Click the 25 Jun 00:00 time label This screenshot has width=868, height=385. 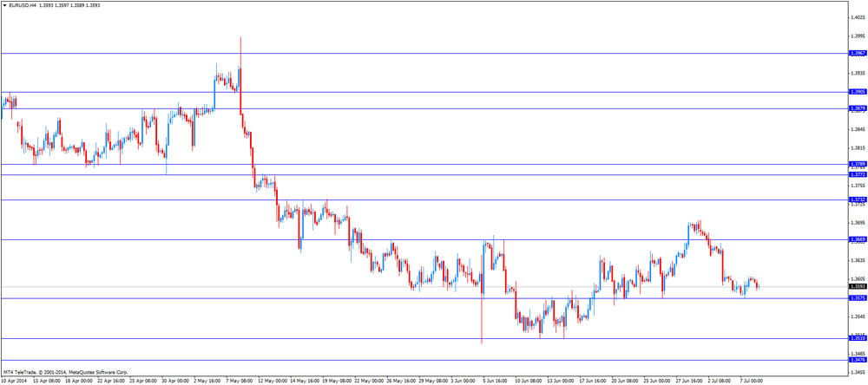(658, 382)
